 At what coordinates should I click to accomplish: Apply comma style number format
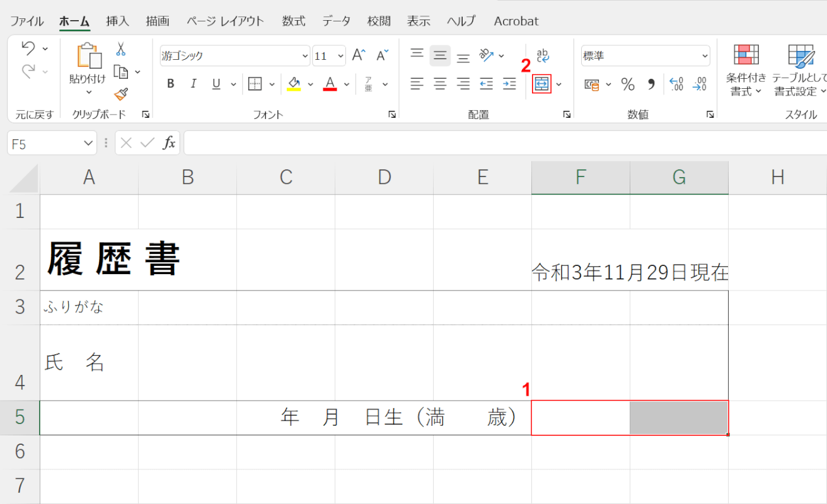tap(651, 84)
